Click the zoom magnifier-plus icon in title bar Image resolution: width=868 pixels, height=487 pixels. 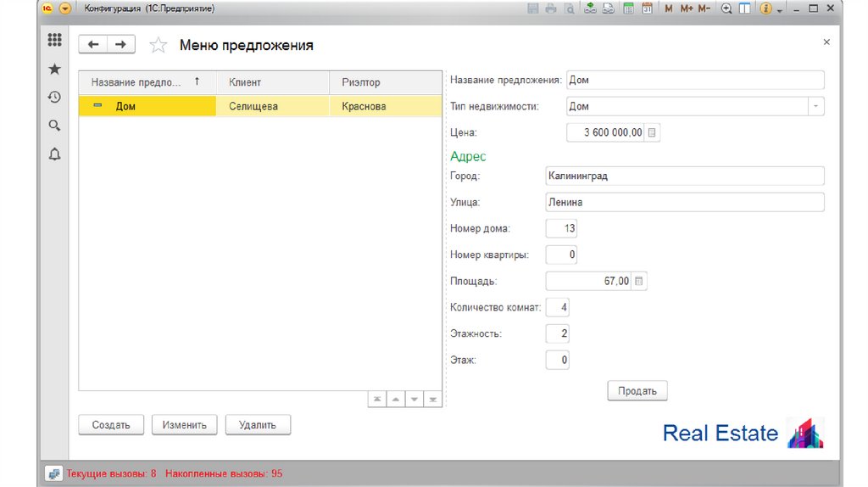click(726, 8)
